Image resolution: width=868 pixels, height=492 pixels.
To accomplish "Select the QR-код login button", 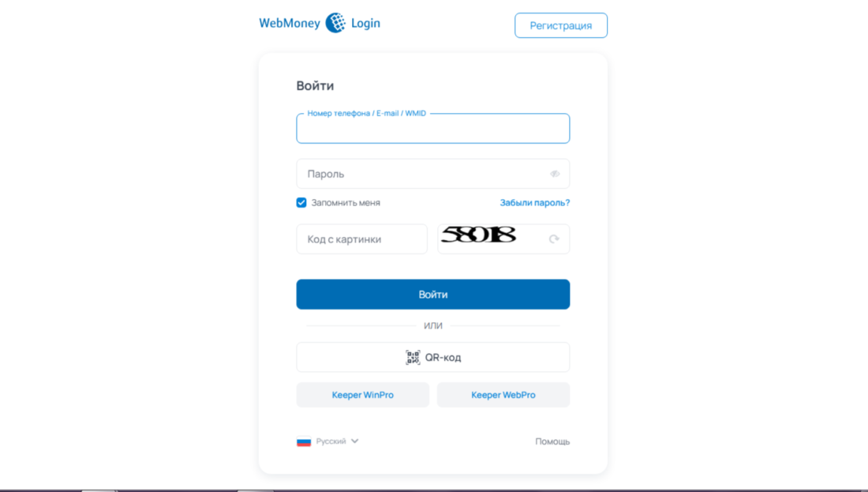I will pyautogui.click(x=433, y=358).
